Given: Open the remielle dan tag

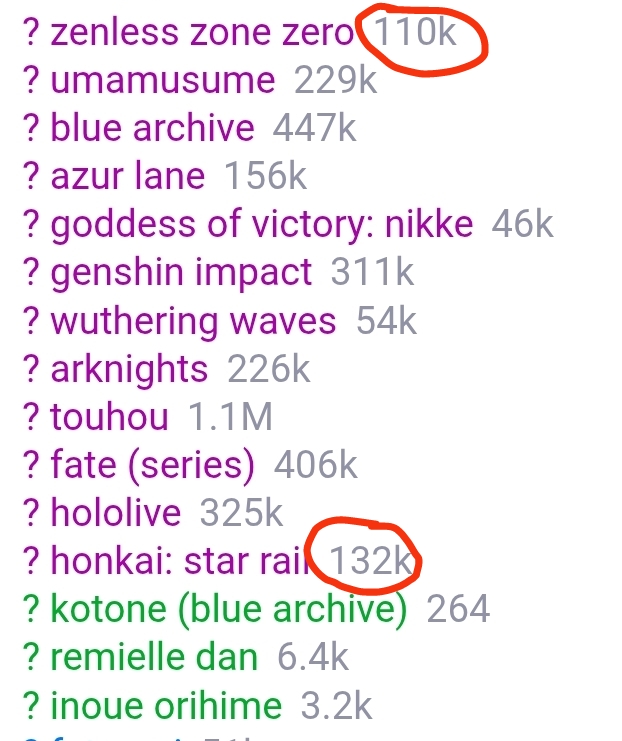Looking at the screenshot, I should click(x=154, y=657).
